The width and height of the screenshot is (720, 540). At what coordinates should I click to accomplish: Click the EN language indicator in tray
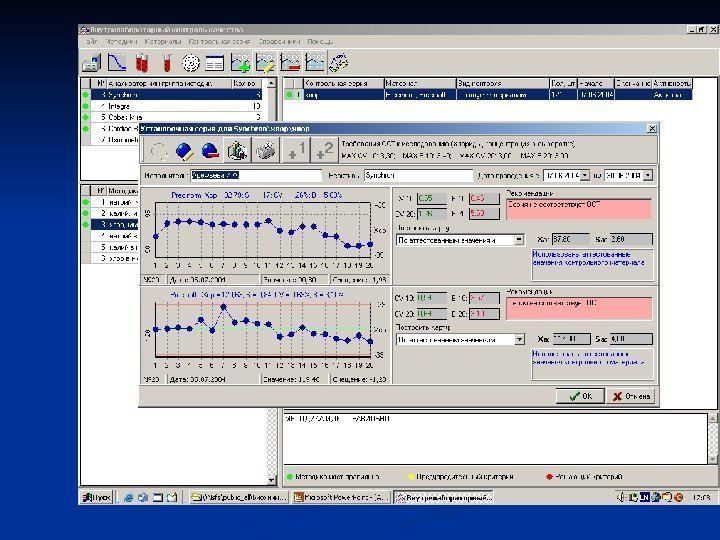click(x=644, y=497)
